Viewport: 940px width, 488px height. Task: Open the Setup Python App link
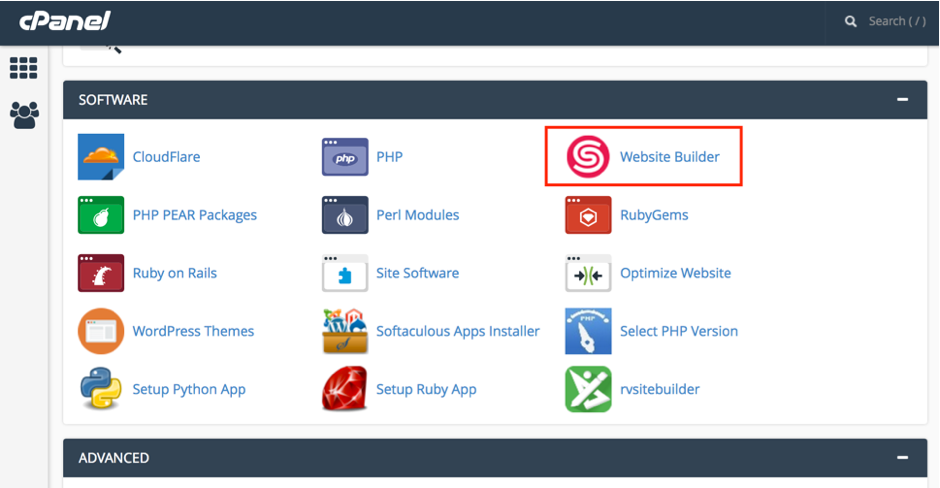[x=189, y=390]
